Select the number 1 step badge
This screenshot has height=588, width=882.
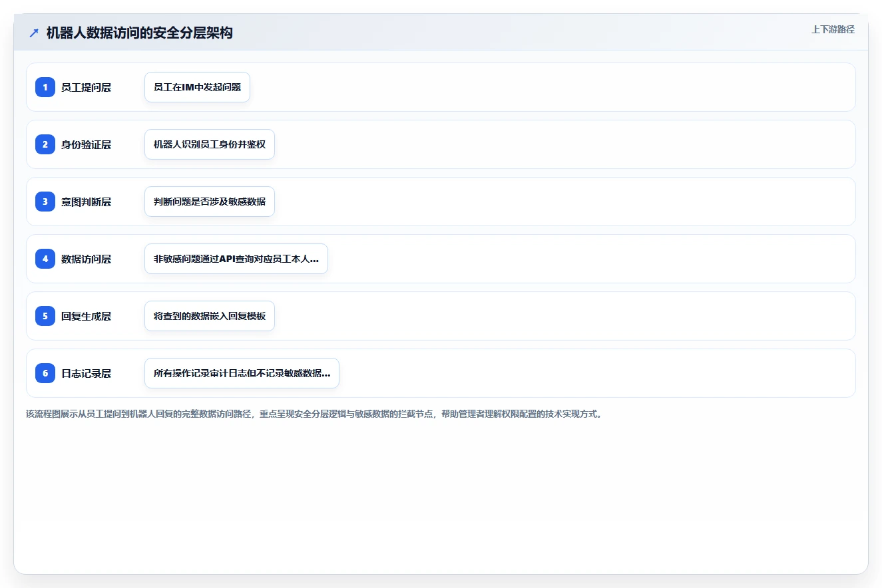pos(45,87)
